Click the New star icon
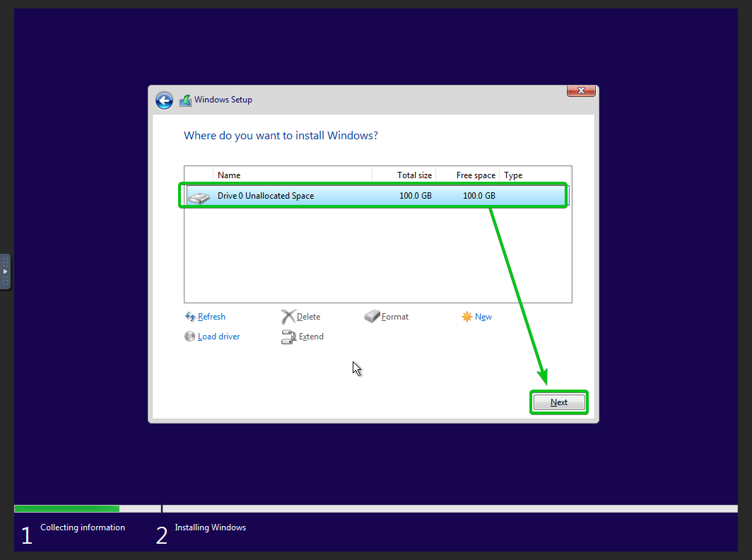 point(466,317)
